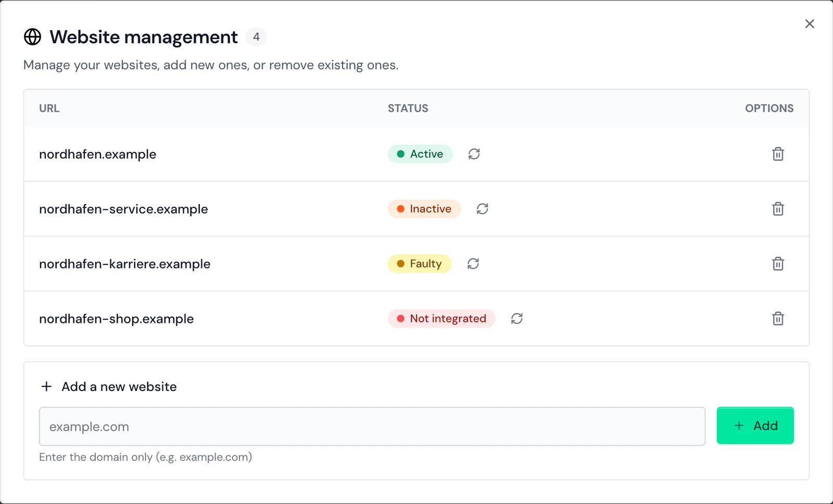Click the green Add button
The height and width of the screenshot is (504, 833).
pos(755,426)
